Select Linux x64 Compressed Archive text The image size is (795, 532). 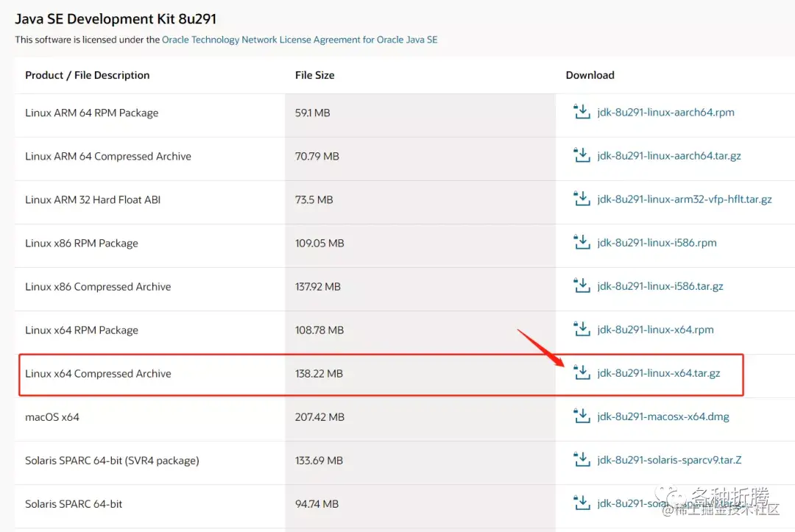[x=98, y=374]
